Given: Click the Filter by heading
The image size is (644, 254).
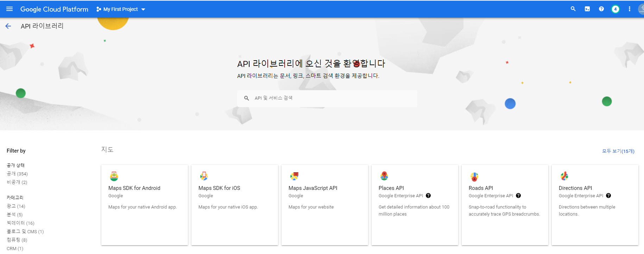Looking at the screenshot, I should pyautogui.click(x=16, y=151).
